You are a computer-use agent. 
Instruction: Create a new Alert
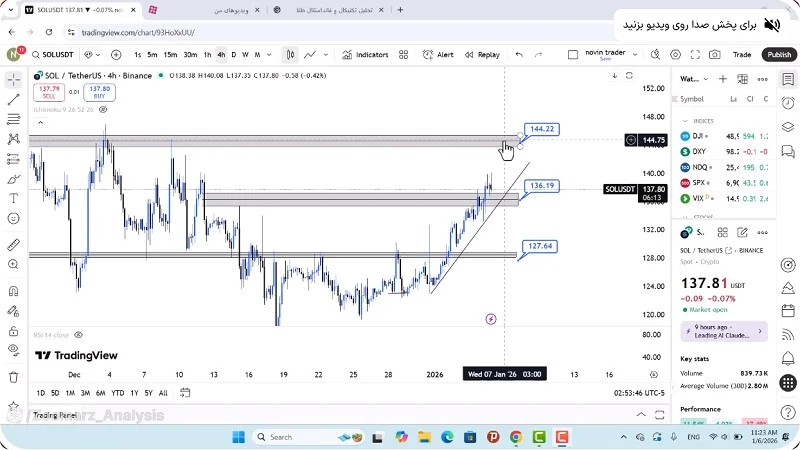coord(439,55)
